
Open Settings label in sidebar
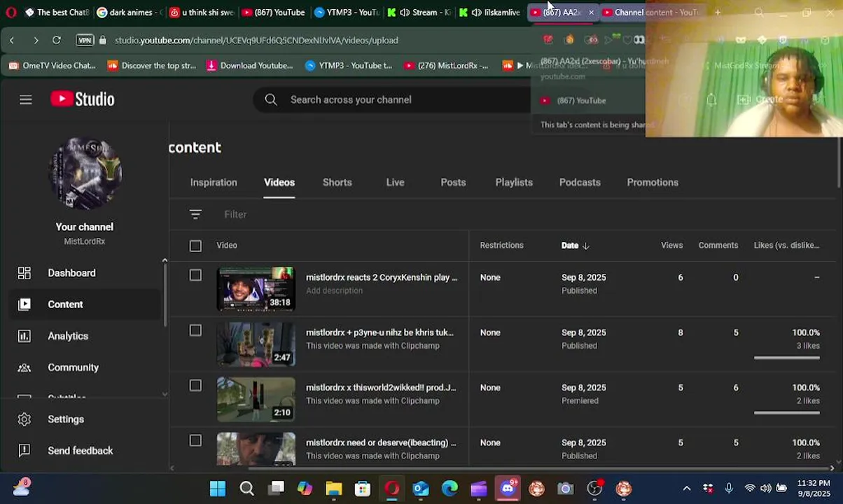(x=66, y=419)
